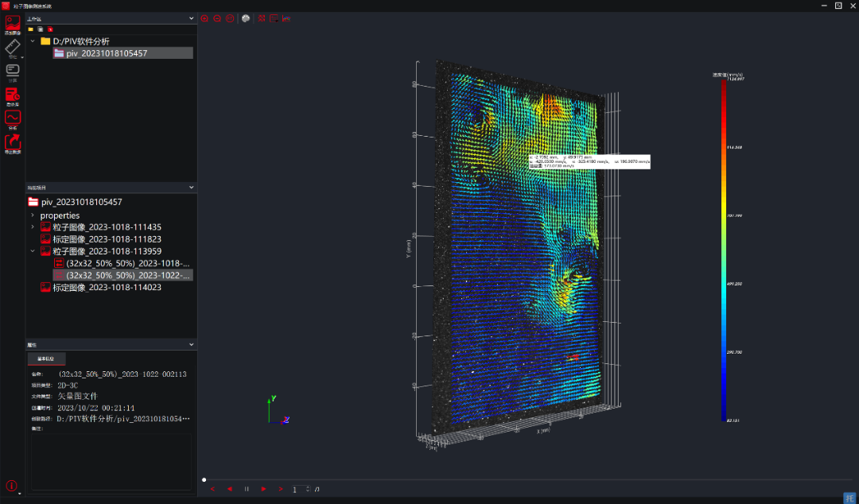This screenshot has height=504, width=859.
Task: Select workspace item piv_20231018105457
Action: [122, 53]
